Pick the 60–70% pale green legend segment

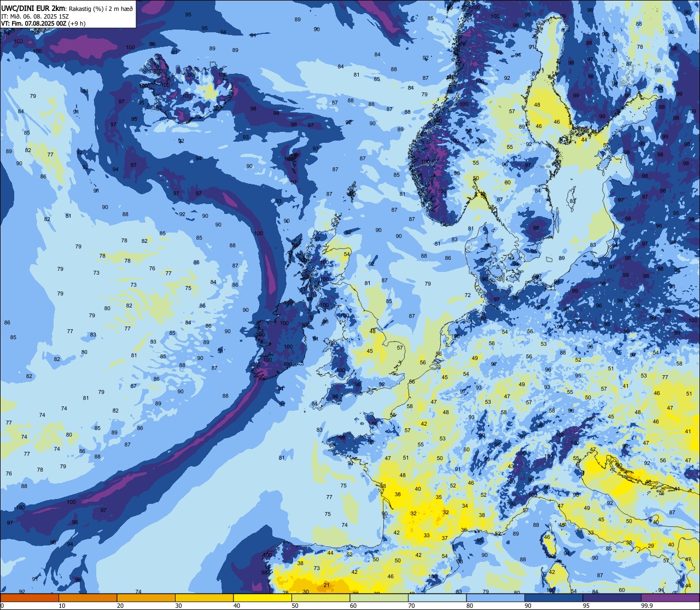tap(379, 597)
